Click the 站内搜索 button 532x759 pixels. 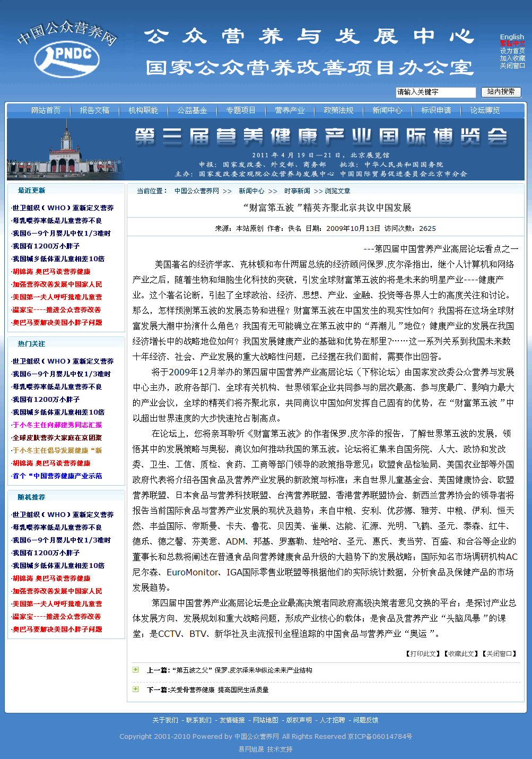501,92
